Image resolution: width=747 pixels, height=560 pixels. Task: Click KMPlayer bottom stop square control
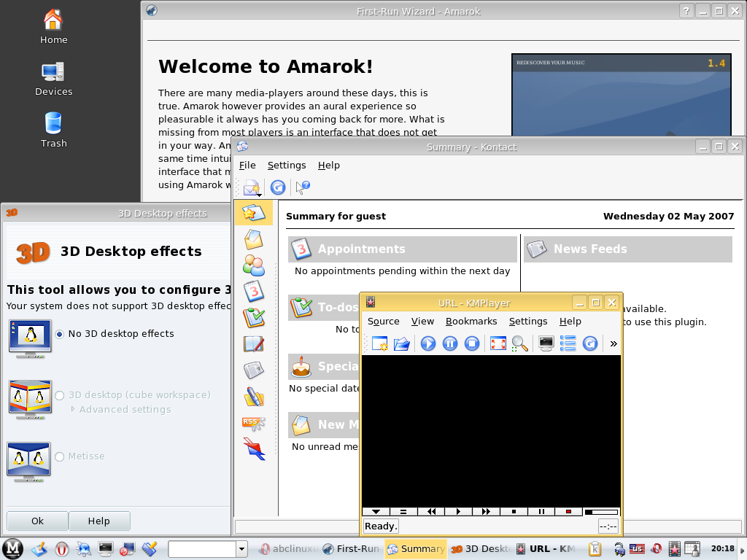514,512
